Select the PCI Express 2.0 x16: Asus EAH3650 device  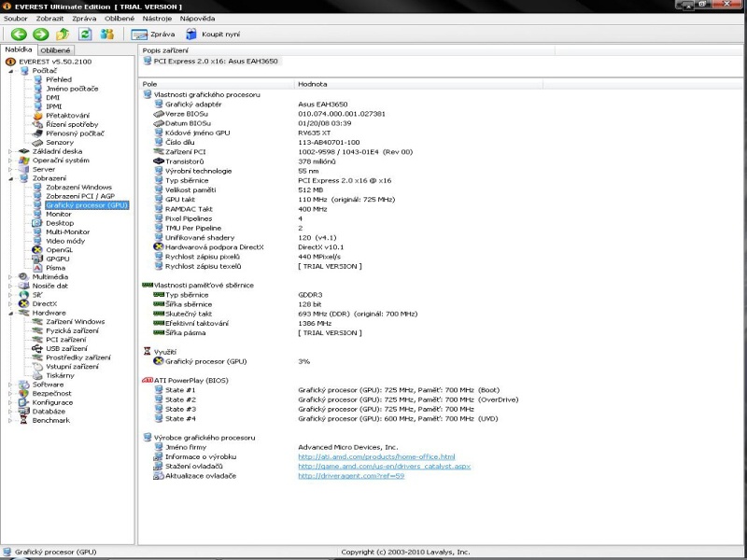[x=212, y=61]
